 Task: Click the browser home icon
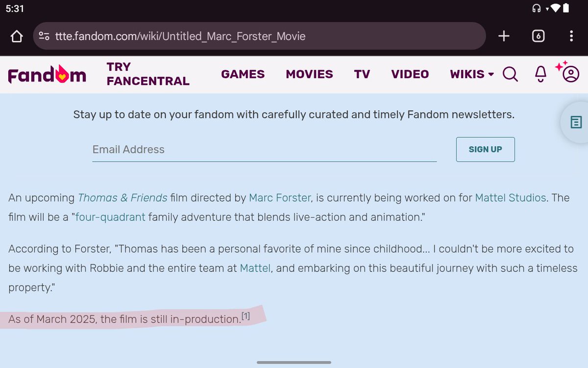16,35
